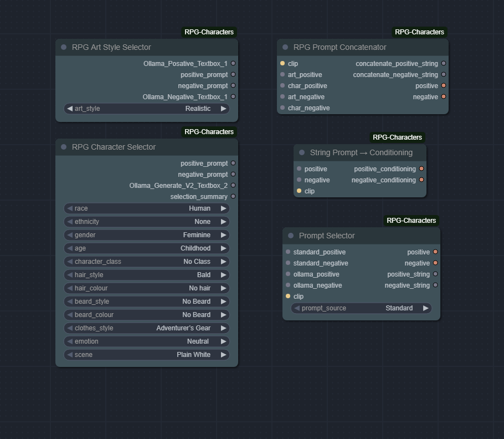504x439 pixels.
Task: Click Prompt Concatenator clip input socket
Action: click(x=282, y=63)
